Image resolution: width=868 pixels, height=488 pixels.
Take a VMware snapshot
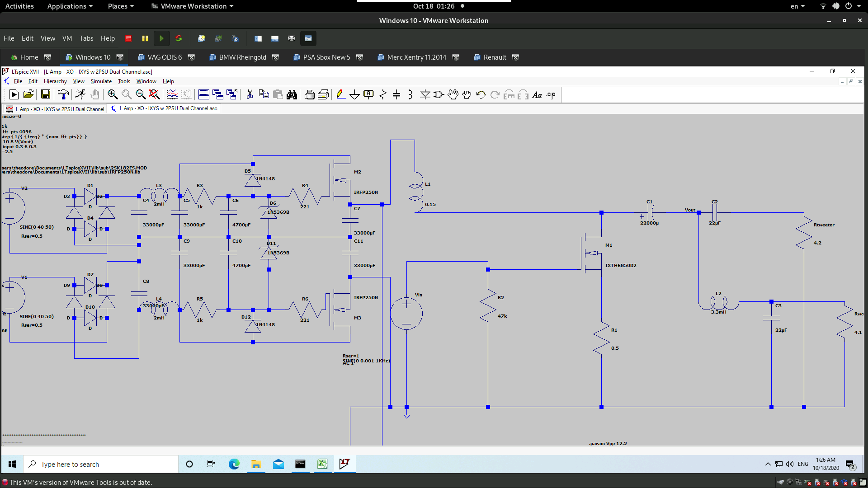pos(202,38)
